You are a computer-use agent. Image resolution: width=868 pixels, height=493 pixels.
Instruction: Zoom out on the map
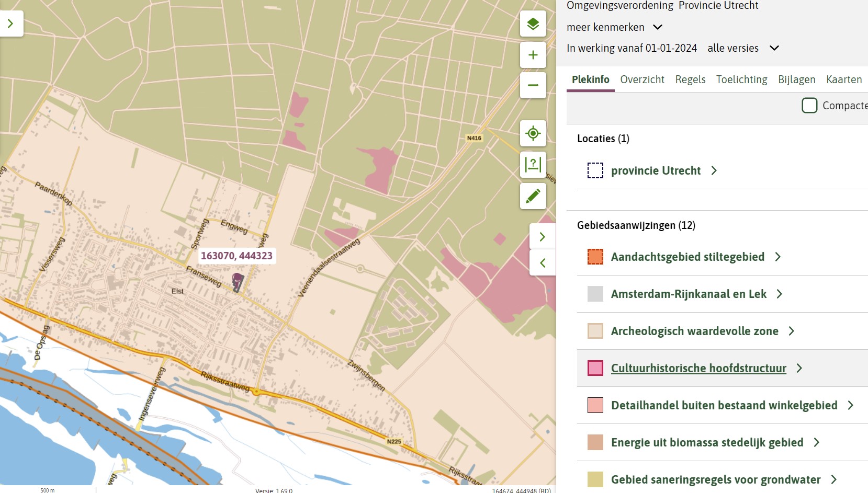(x=533, y=85)
